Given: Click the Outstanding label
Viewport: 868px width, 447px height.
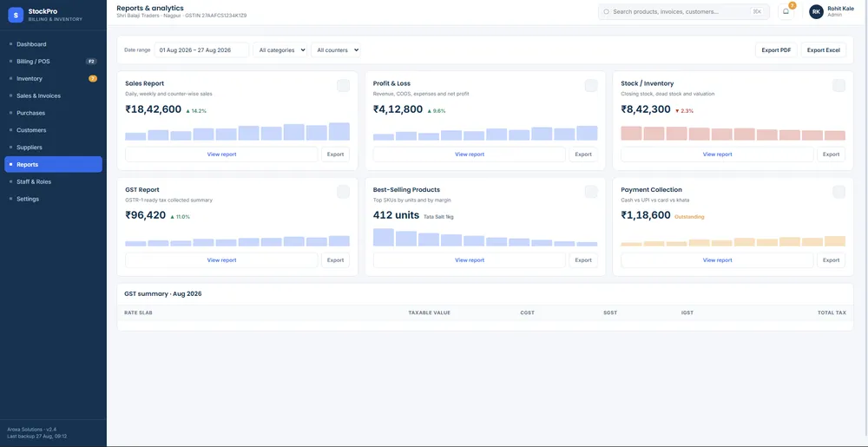Looking at the screenshot, I should click(x=689, y=217).
